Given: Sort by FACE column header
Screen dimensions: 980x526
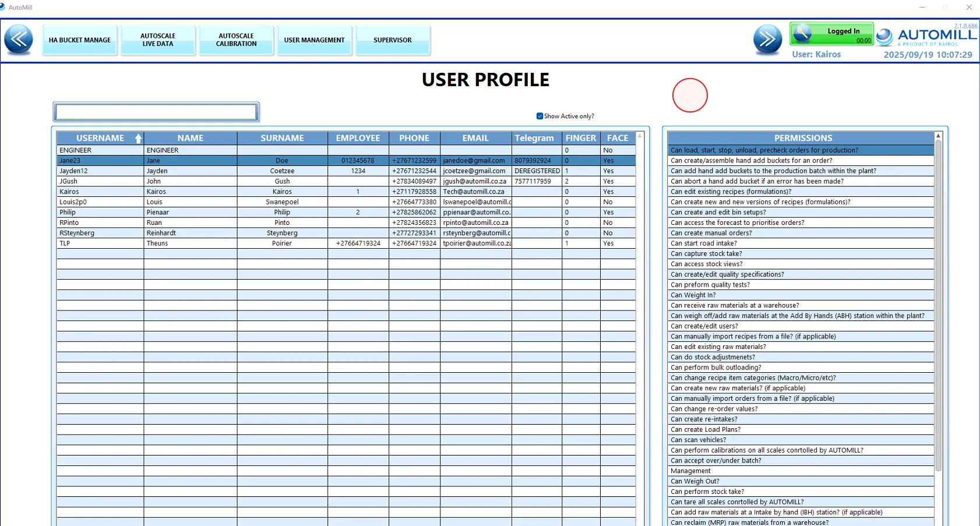Looking at the screenshot, I should pyautogui.click(x=618, y=138).
